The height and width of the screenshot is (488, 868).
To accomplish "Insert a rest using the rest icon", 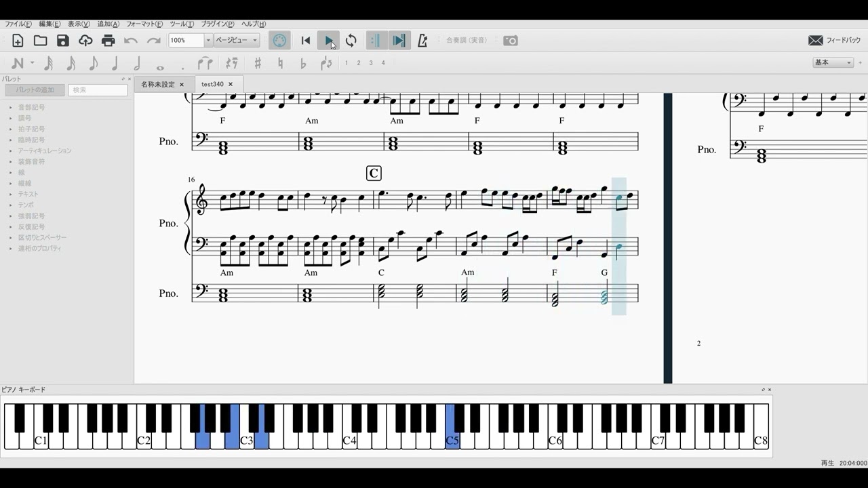I will tap(232, 63).
